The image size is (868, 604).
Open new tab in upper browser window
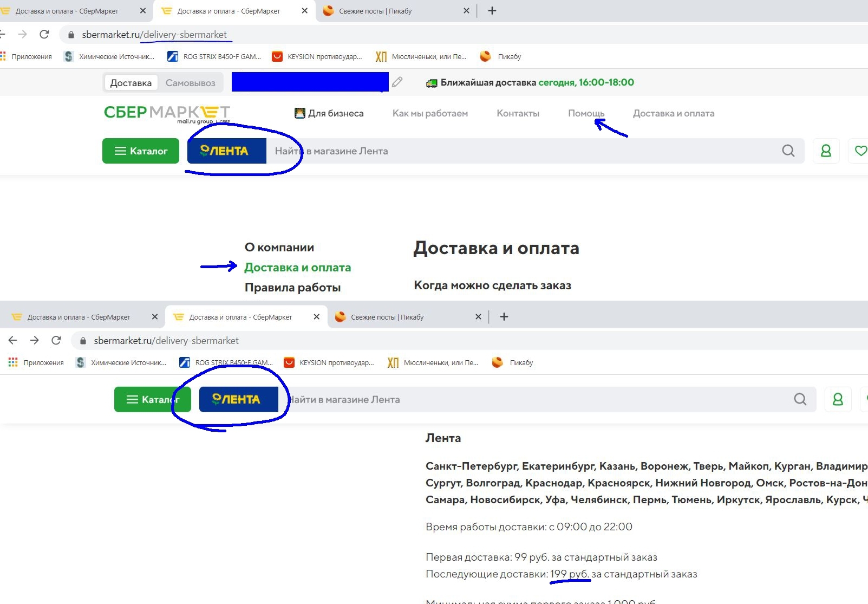pyautogui.click(x=492, y=11)
